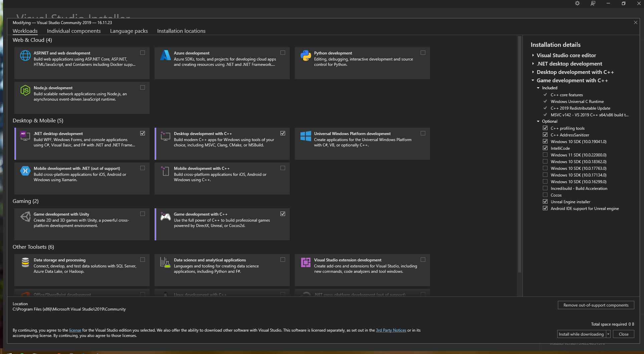Click the Universal Windows Platform logo icon
Screen dimensions: 644x354
(x=306, y=136)
